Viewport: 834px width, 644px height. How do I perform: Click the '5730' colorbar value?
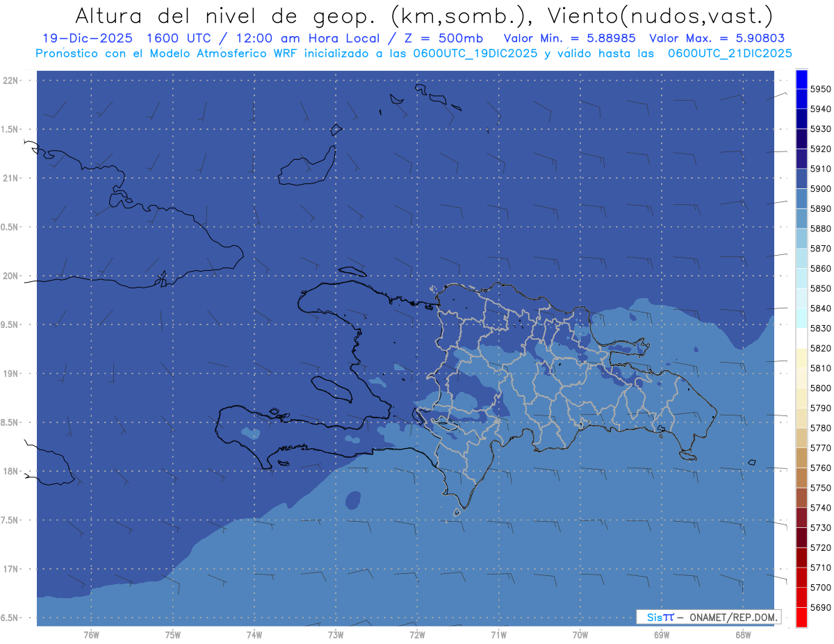pyautogui.click(x=820, y=527)
